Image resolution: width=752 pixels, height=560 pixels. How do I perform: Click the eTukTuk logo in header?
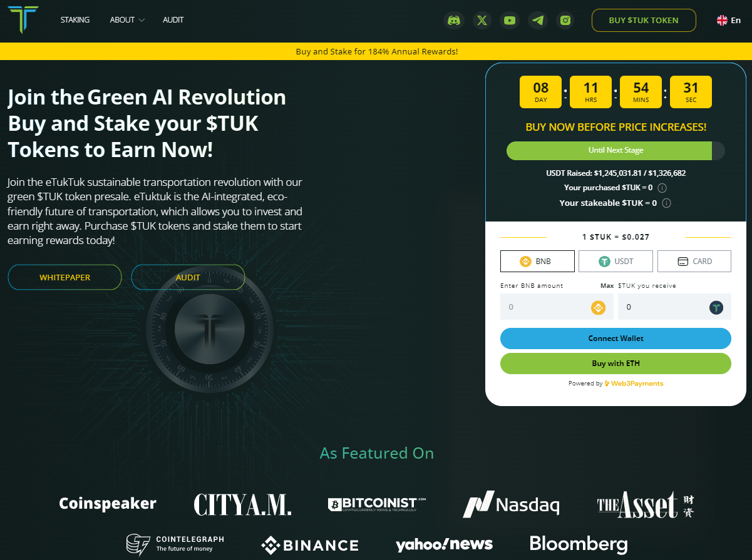[23, 19]
